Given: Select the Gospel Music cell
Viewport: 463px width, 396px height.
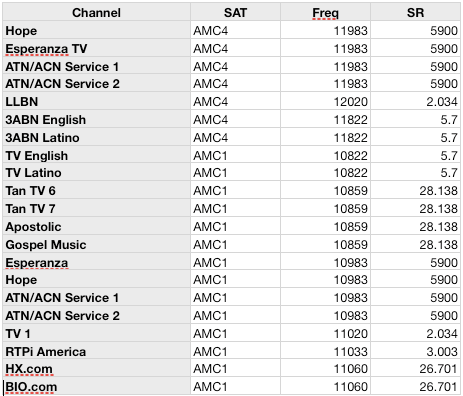Looking at the screenshot, I should [x=96, y=245].
